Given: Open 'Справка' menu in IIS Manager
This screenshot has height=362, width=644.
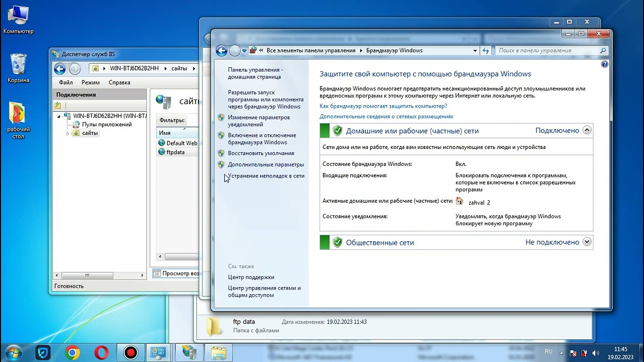Looking at the screenshot, I should point(119,82).
